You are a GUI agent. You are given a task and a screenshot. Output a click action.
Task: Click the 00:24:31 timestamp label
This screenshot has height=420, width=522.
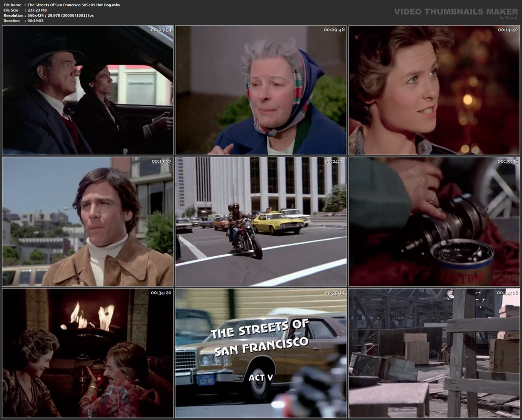click(x=335, y=161)
